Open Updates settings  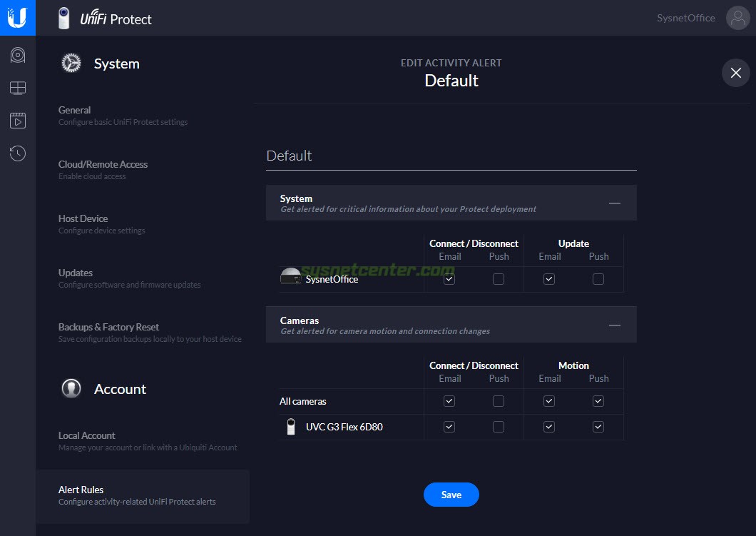click(143, 278)
